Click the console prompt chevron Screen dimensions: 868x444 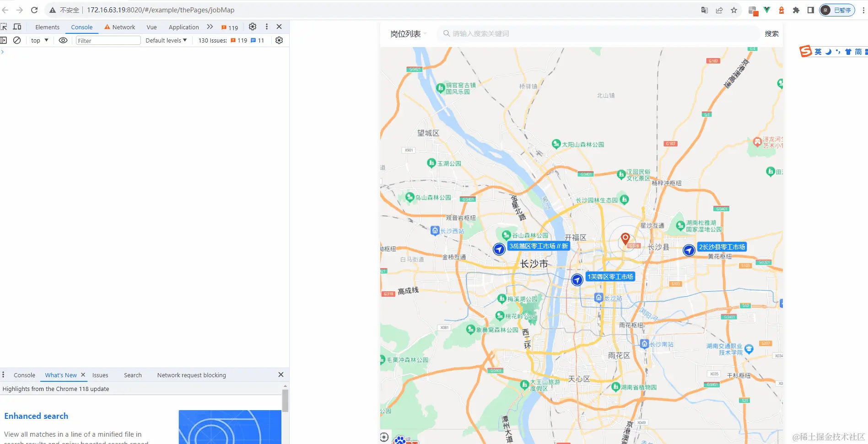point(3,52)
